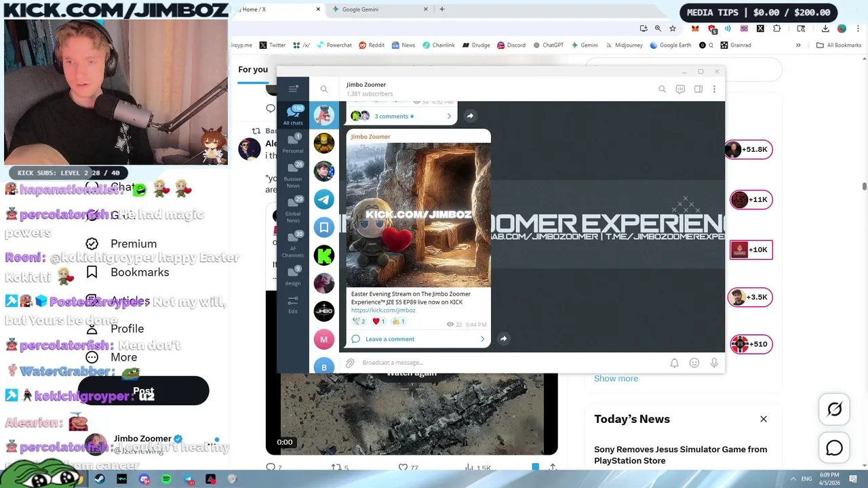
Task: Open the Telegram taskbar icon
Action: (x=189, y=479)
